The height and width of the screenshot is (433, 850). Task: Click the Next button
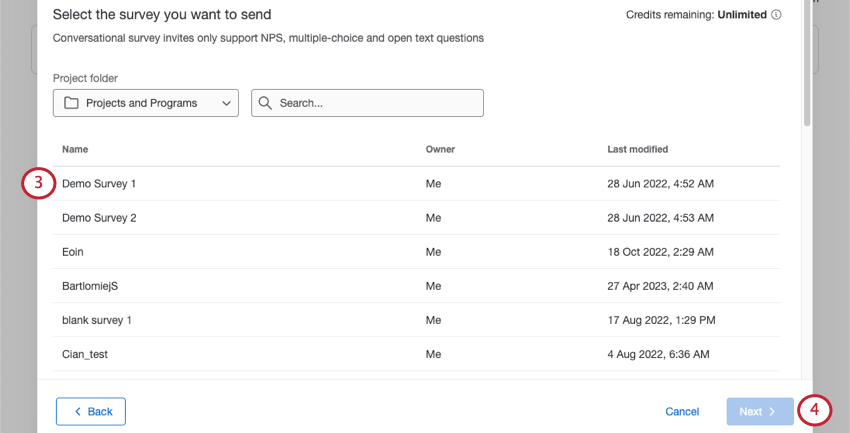(x=759, y=411)
